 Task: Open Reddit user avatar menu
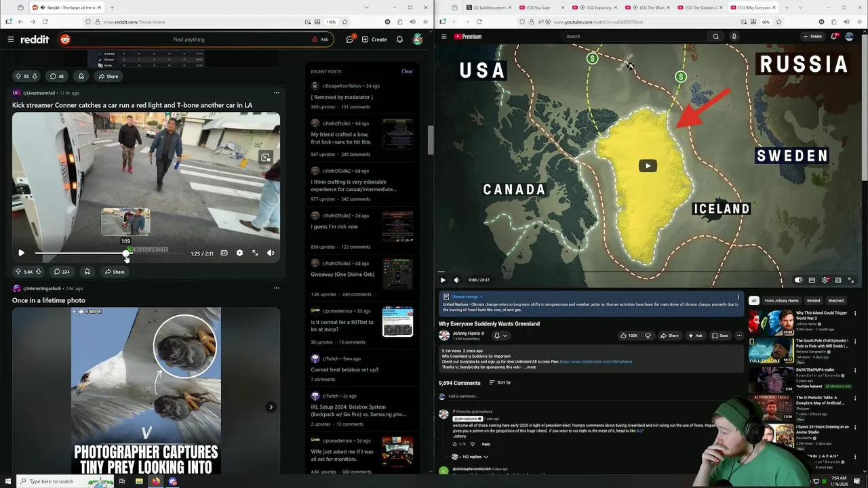tap(418, 39)
